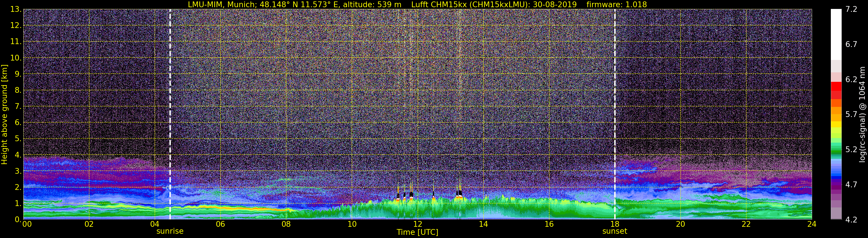Click the '4.2' colorbar tick value
The width and height of the screenshot is (868, 238).
point(851,220)
